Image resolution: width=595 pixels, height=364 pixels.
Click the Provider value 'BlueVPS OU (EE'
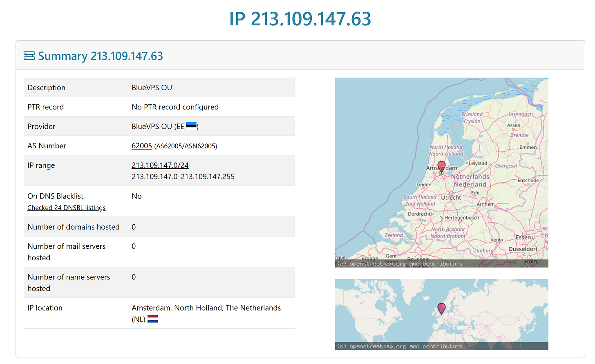point(158,127)
